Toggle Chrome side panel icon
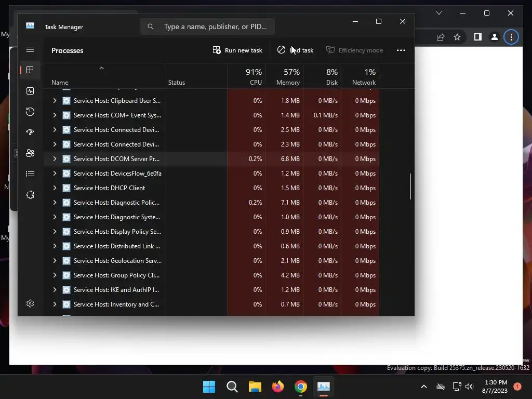 (478, 37)
